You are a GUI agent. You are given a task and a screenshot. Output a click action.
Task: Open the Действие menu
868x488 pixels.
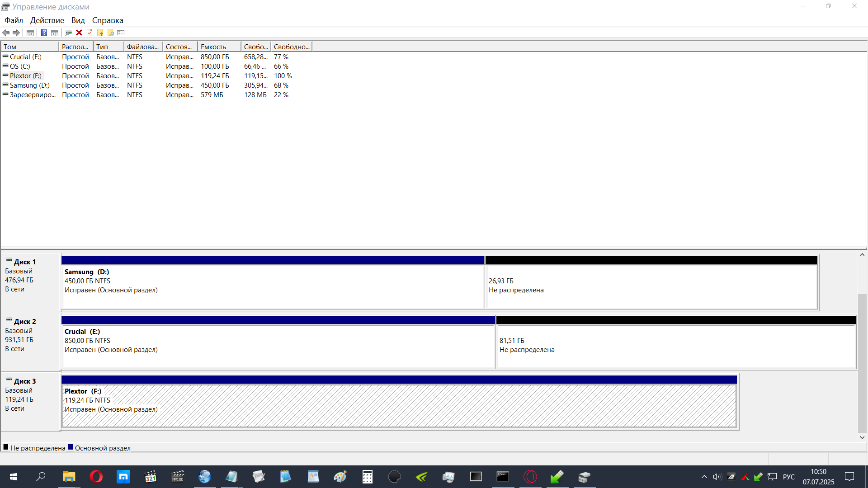(47, 20)
